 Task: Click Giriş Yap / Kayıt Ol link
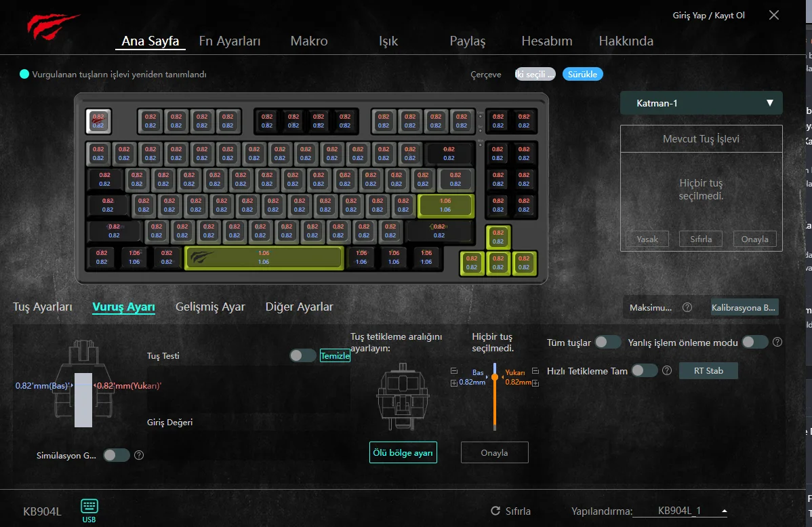coord(708,16)
